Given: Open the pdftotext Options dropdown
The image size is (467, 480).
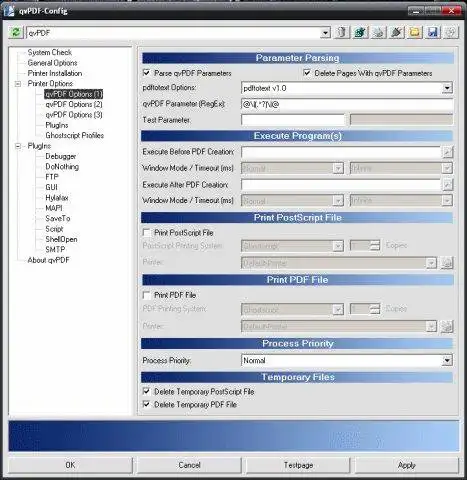Looking at the screenshot, I should point(447,88).
